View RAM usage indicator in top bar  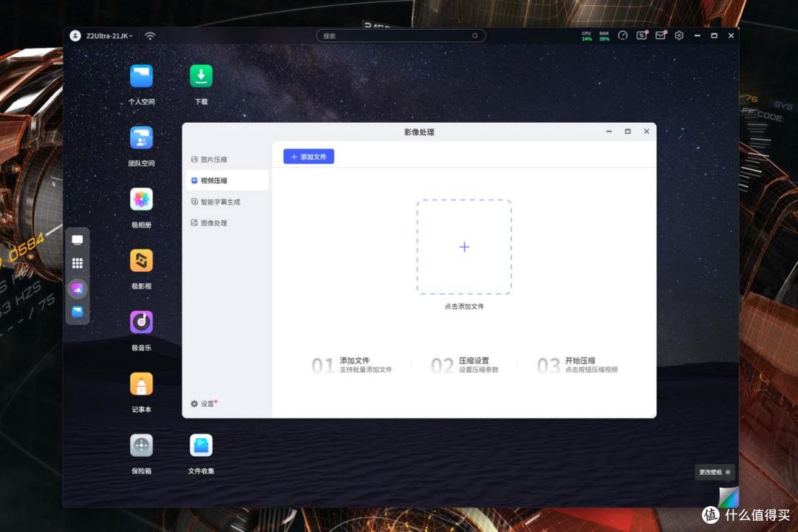pyautogui.click(x=604, y=35)
